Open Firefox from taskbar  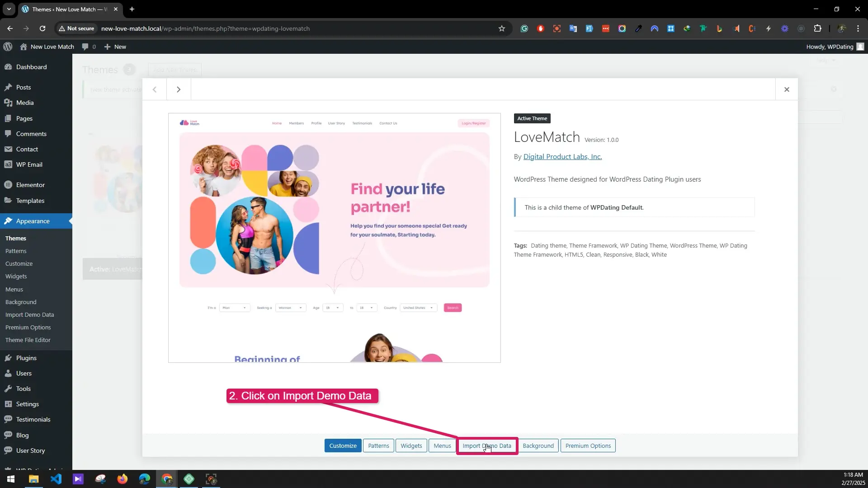point(123,479)
